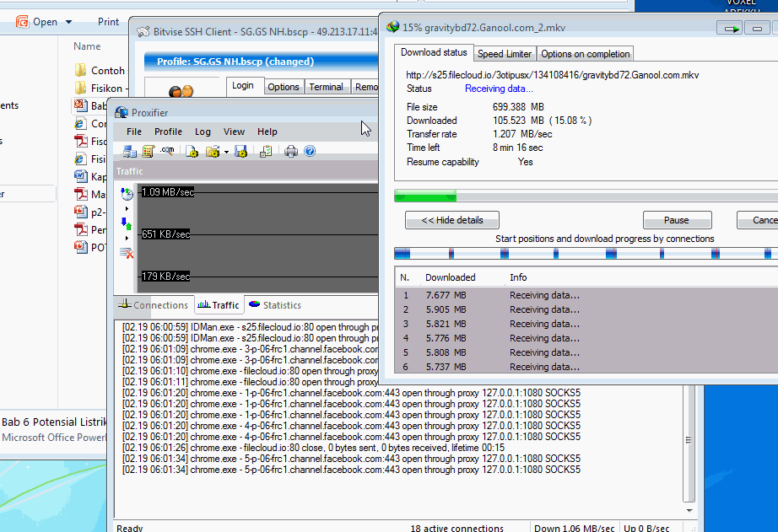Open Proxy Servers settings in Proxifier toolbar
This screenshot has width=778, height=532.
(130, 151)
